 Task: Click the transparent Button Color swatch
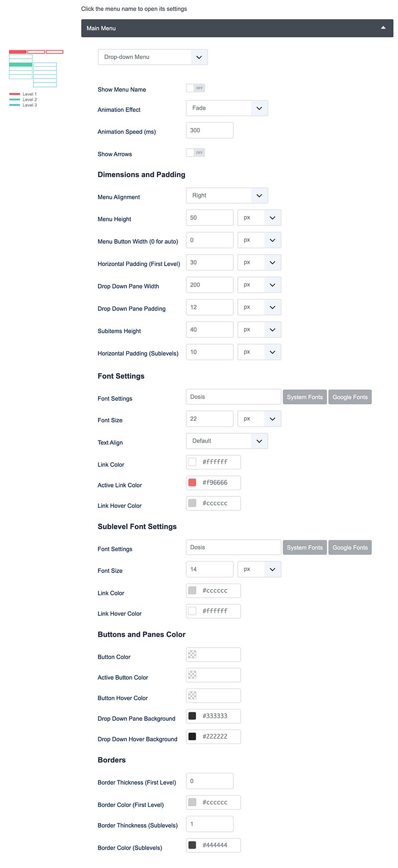[193, 655]
